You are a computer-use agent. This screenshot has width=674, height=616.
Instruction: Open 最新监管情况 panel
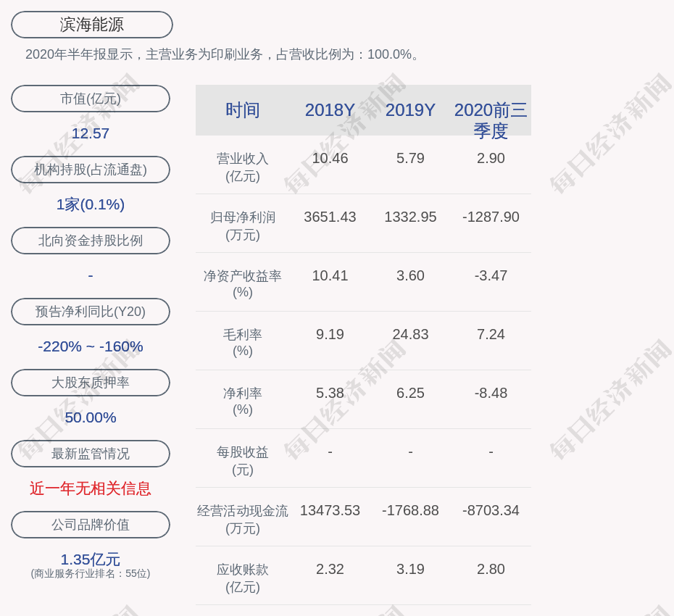(x=90, y=454)
